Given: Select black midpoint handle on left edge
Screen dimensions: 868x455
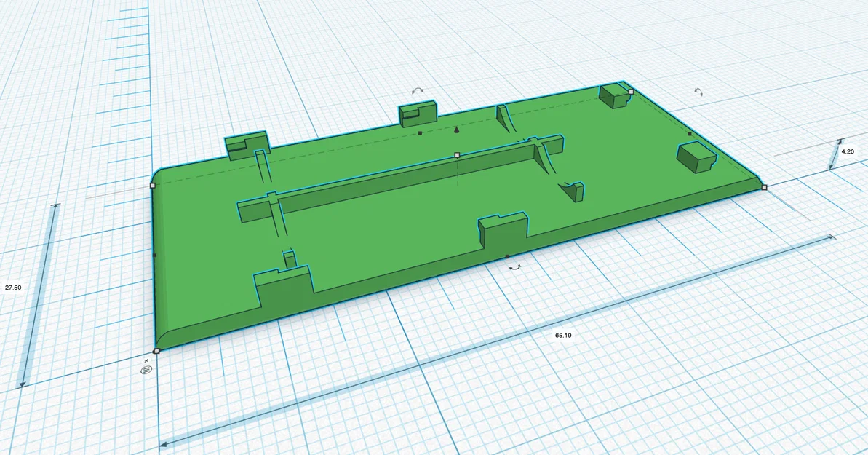Looking at the screenshot, I should click(154, 256).
